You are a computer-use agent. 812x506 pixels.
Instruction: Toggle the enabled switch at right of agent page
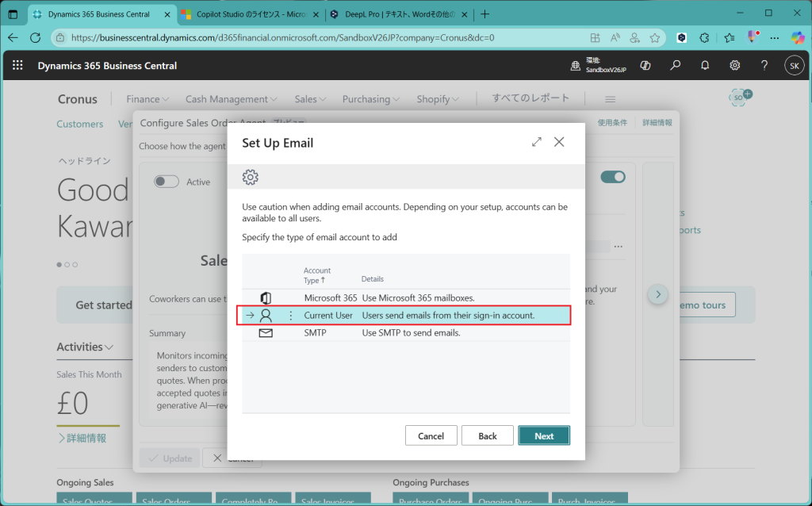coord(613,177)
